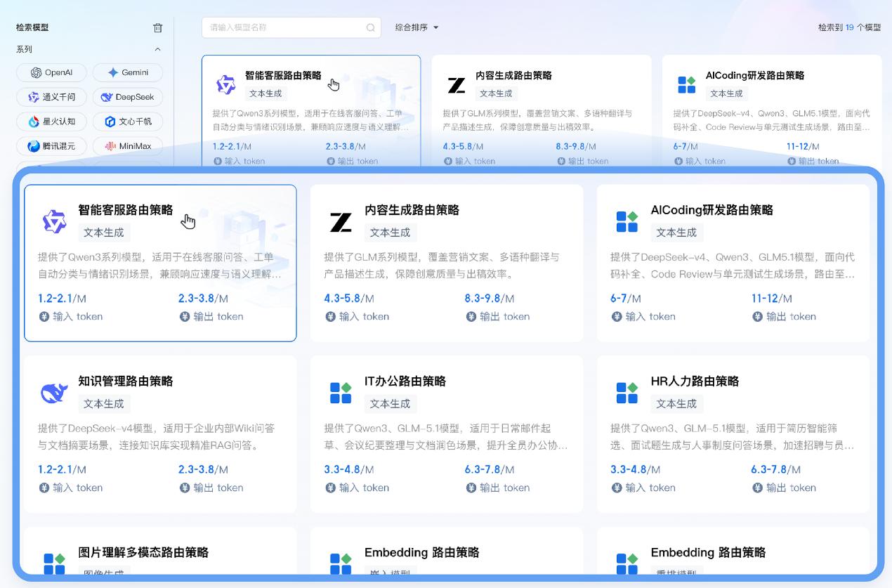Screen dimensions: 892x588
Task: Click the Qwen logo on the small background 智能客服路由策略 card
Action: (x=225, y=85)
